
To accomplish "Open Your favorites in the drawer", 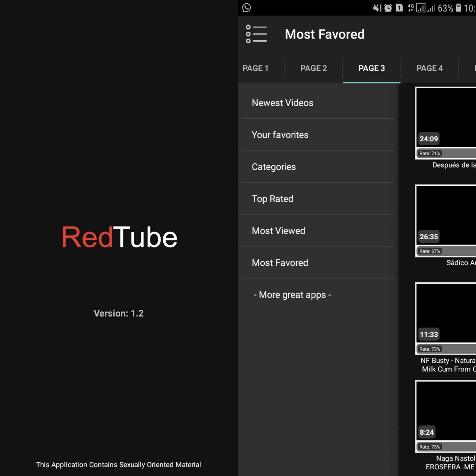I will point(318,135).
